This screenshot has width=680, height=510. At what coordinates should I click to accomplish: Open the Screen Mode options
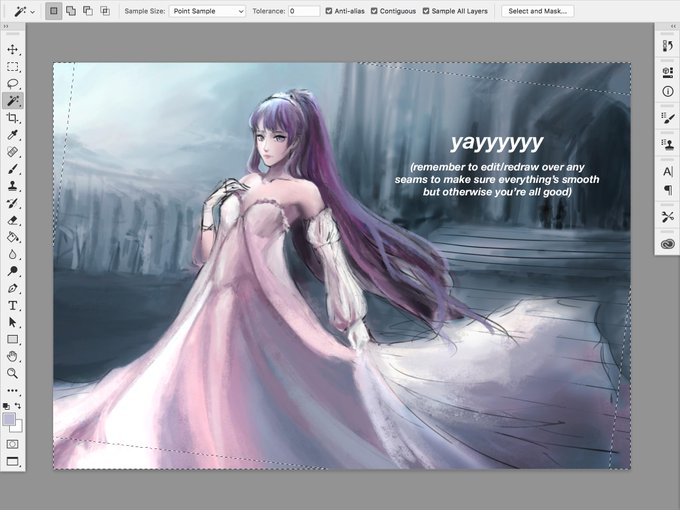click(13, 461)
